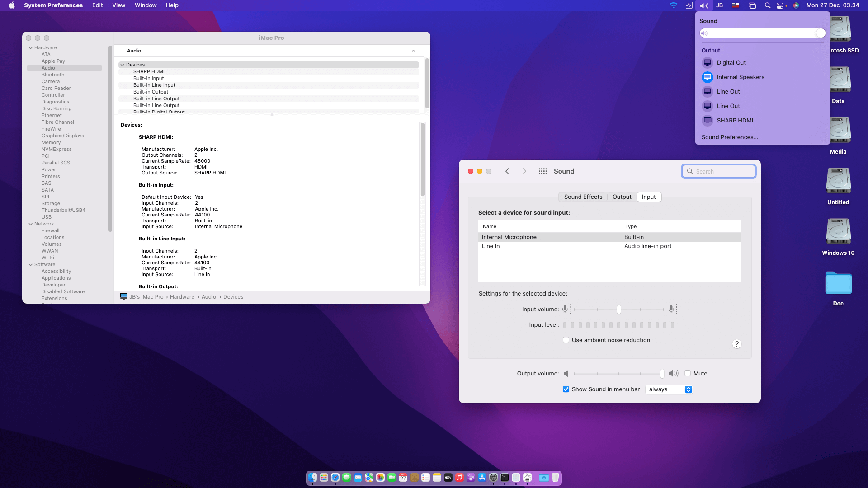Toggle the Mute checkbox
868x488 pixels.
tap(687, 374)
